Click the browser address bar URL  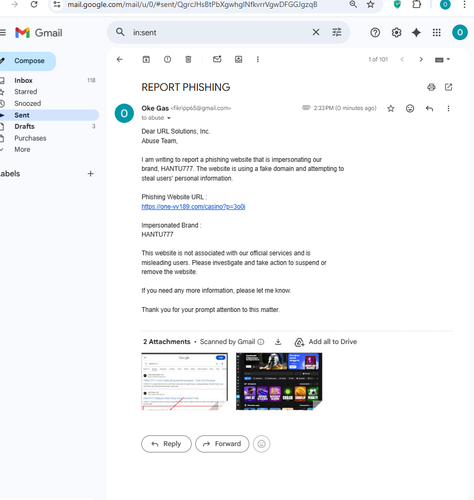[x=192, y=4]
